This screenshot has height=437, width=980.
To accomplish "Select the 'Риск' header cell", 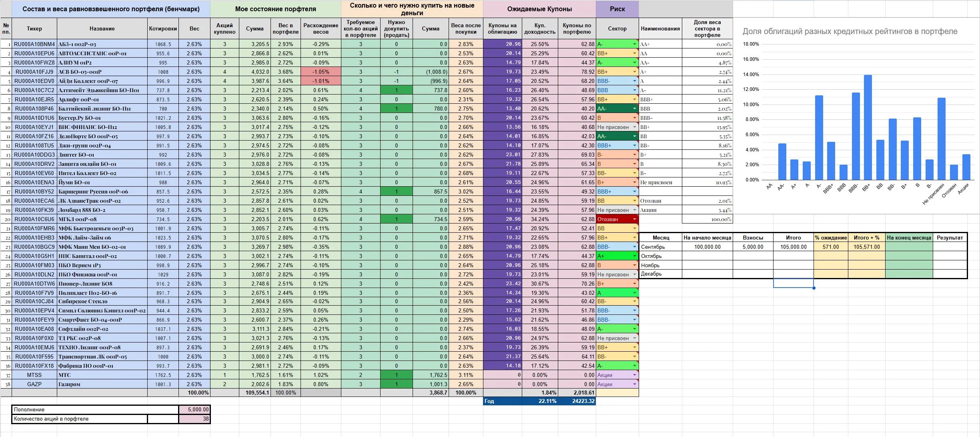I will [x=617, y=9].
